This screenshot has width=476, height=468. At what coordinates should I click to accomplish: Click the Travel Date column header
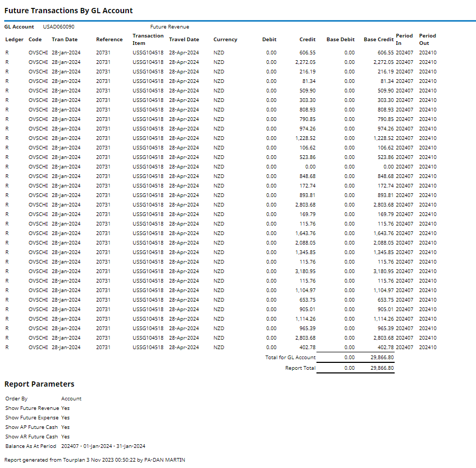(184, 40)
